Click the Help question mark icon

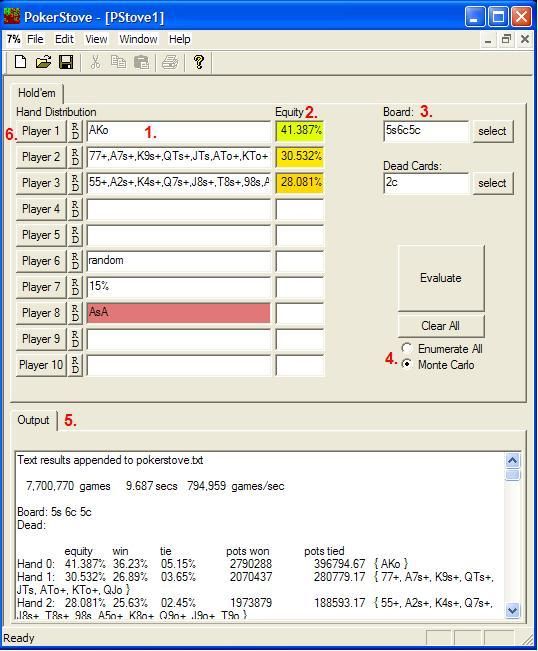[x=199, y=62]
